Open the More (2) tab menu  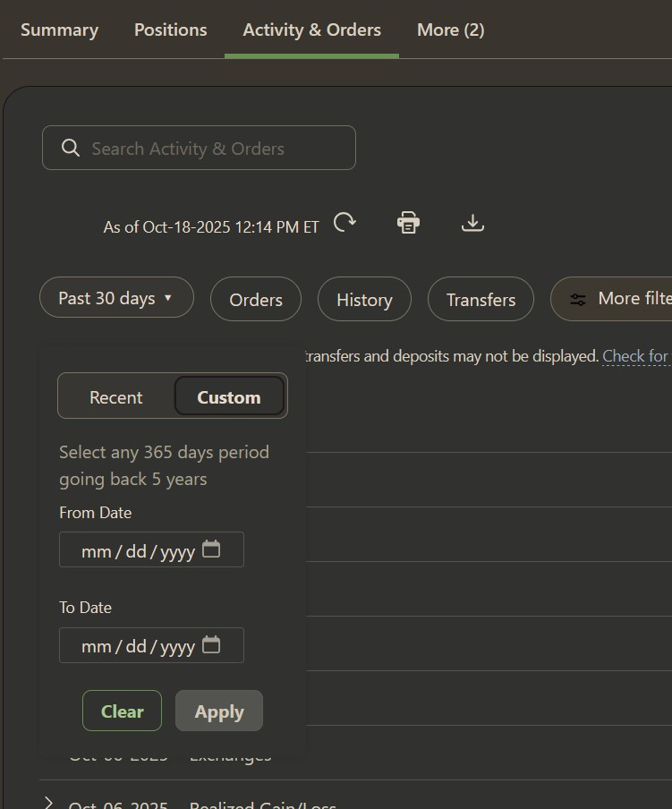pos(451,30)
